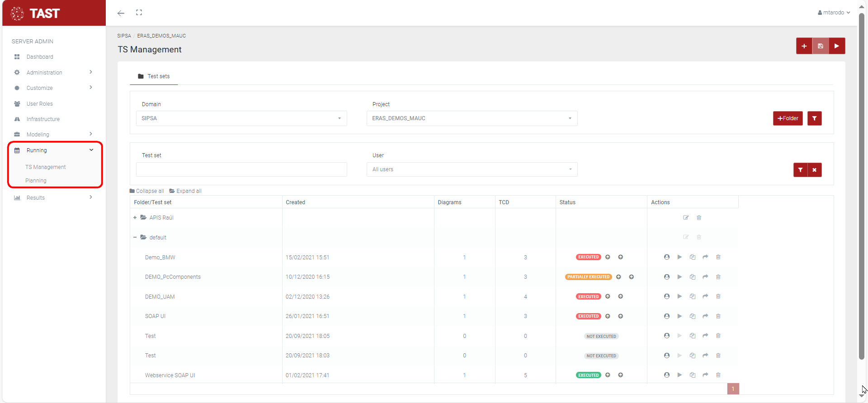Click Expand all link
This screenshot has height=403, width=868.
point(186,191)
